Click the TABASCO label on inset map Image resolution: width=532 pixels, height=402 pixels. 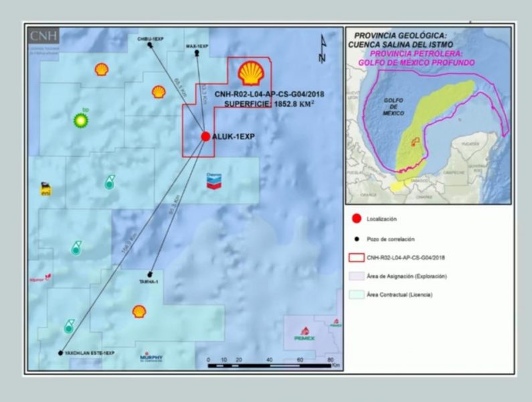(420, 181)
